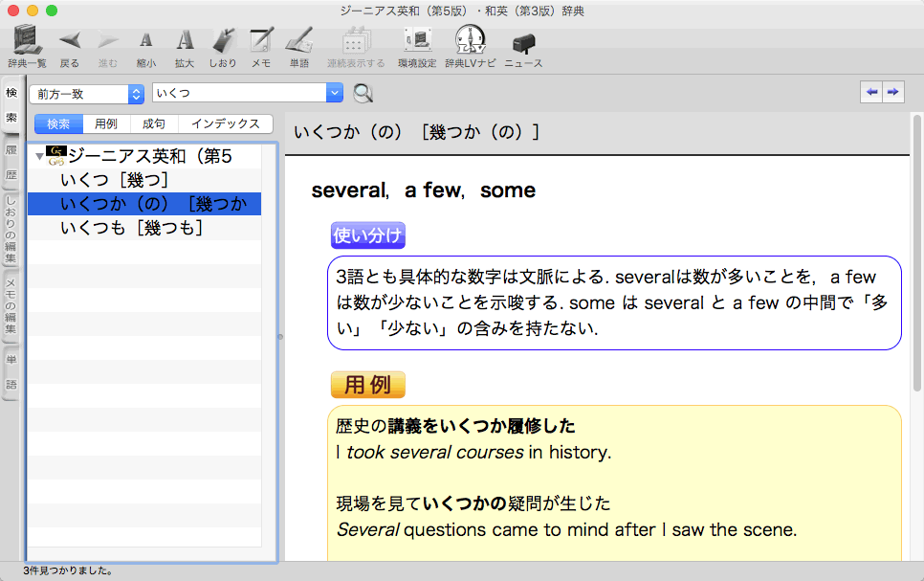The height and width of the screenshot is (581, 924).
Task: Click the いくつ search input field
Action: click(238, 94)
